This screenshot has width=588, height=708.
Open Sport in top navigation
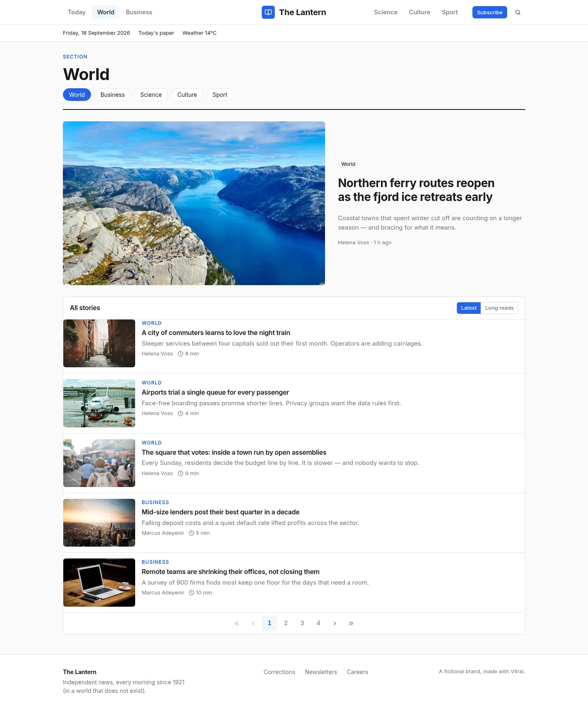450,12
